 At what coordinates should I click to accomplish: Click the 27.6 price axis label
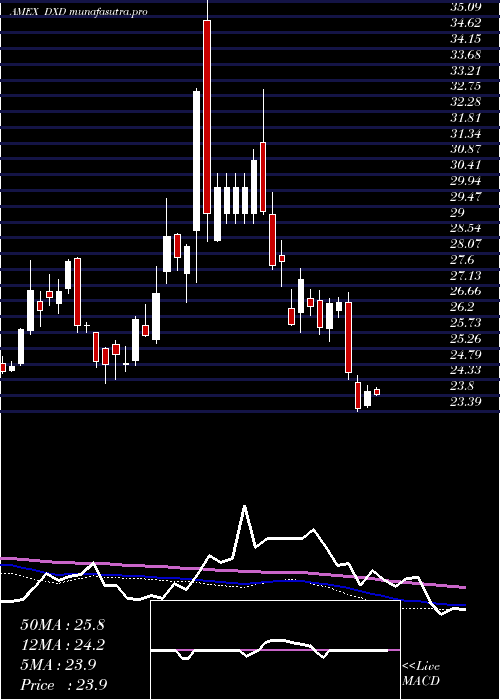coord(462,260)
